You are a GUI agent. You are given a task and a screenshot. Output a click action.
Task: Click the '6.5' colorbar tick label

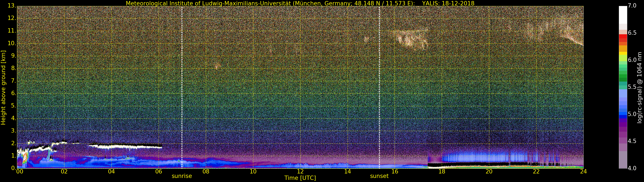click(x=632, y=33)
